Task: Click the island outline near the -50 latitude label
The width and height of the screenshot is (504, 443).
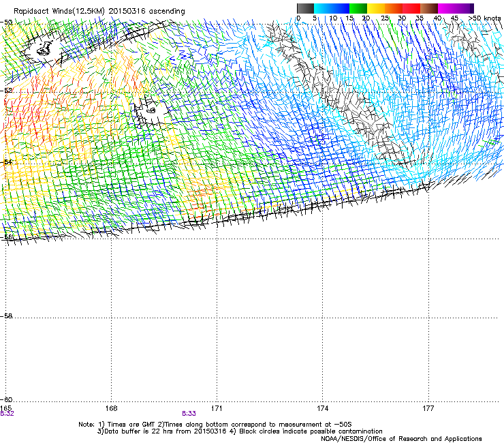Action: pos(45,49)
